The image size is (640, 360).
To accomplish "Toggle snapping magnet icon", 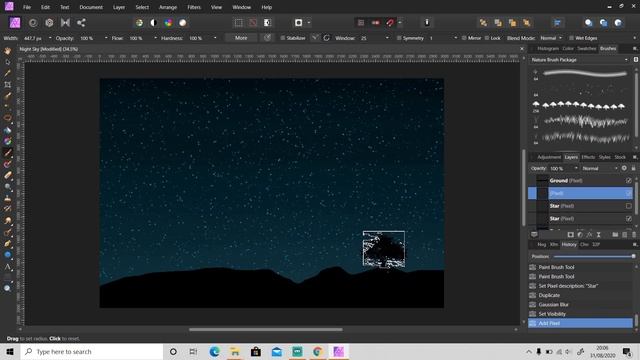I will [x=390, y=23].
